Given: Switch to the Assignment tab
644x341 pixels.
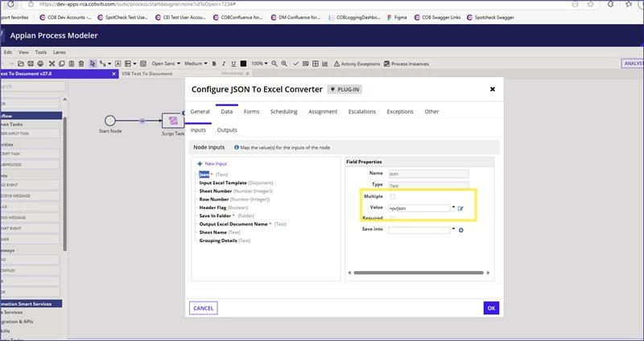Looking at the screenshot, I should point(323,112).
